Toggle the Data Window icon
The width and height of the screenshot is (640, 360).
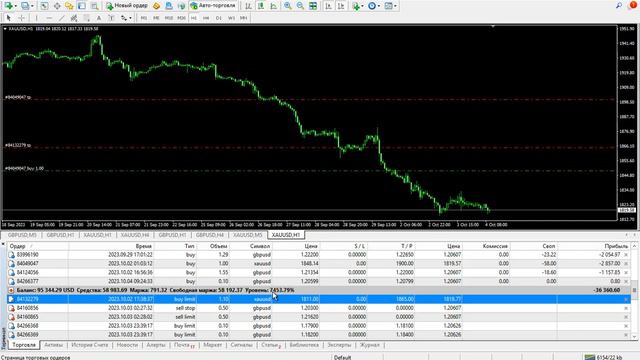57,6
